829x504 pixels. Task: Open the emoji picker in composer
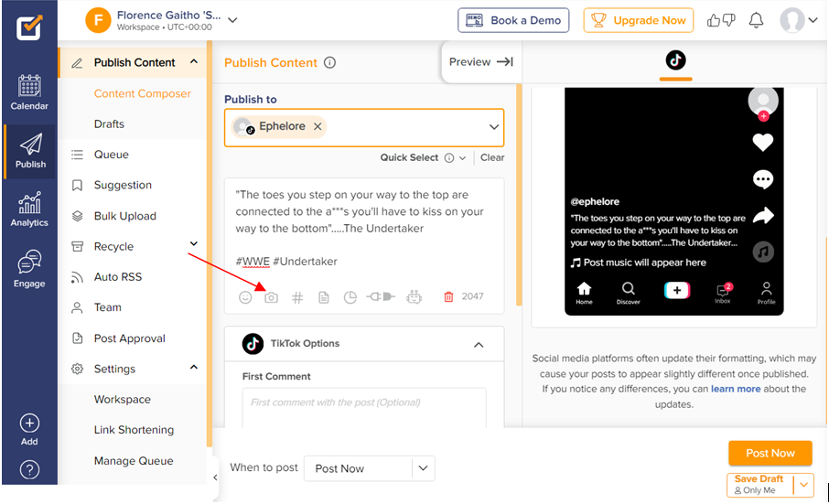coord(245,297)
